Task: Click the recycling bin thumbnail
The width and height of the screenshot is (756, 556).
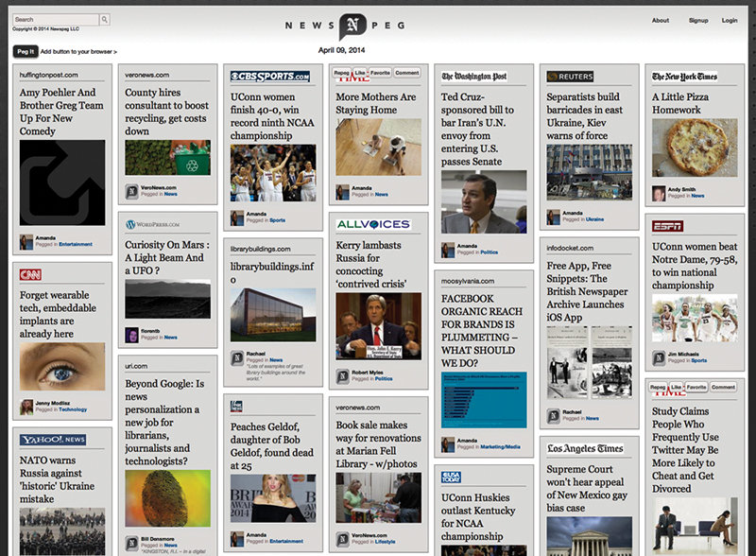Action: [168, 157]
